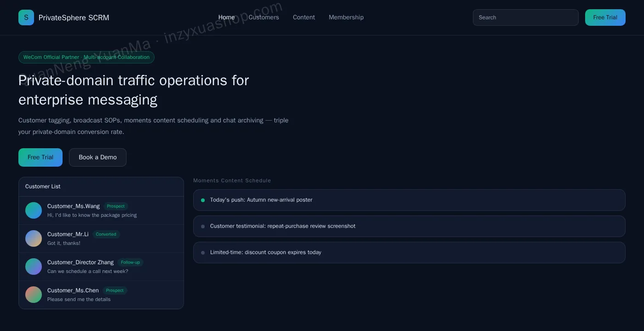Open the Customers nav item
Viewport: 644px width, 331px height.
264,17
